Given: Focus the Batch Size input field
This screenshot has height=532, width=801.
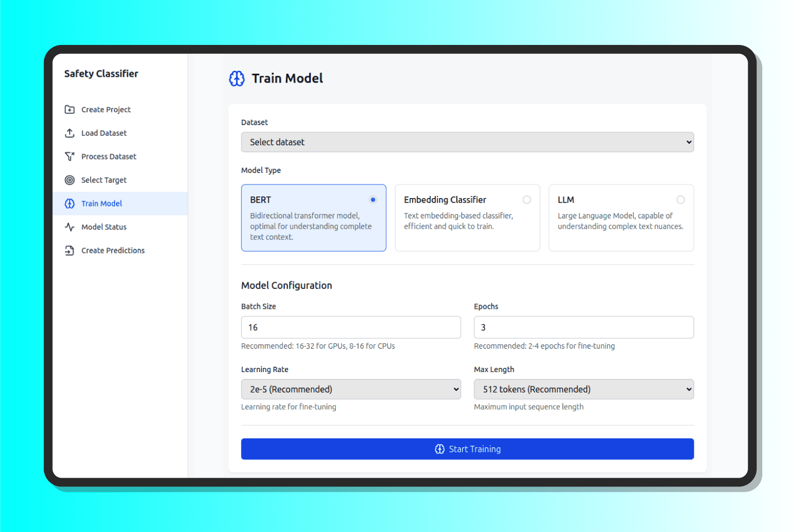Looking at the screenshot, I should (350, 328).
